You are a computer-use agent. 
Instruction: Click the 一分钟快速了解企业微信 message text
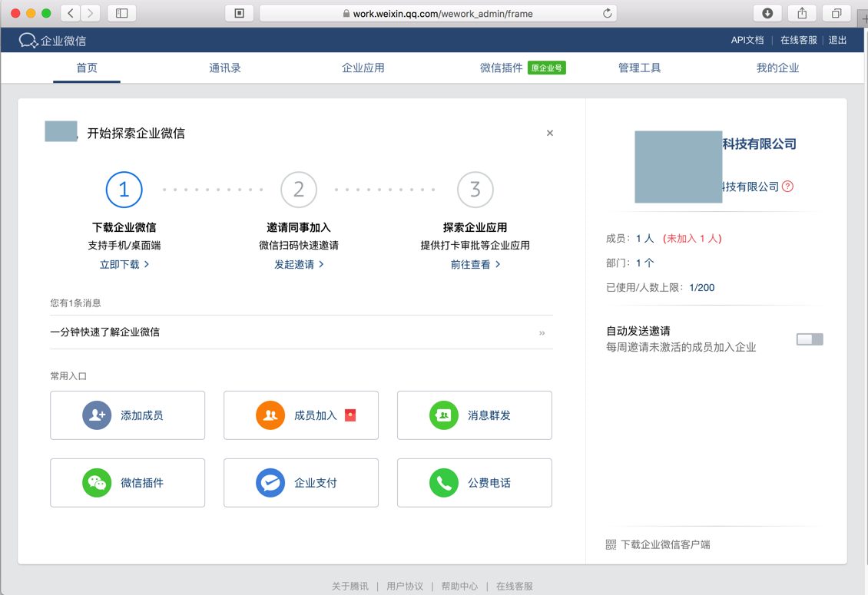(104, 332)
